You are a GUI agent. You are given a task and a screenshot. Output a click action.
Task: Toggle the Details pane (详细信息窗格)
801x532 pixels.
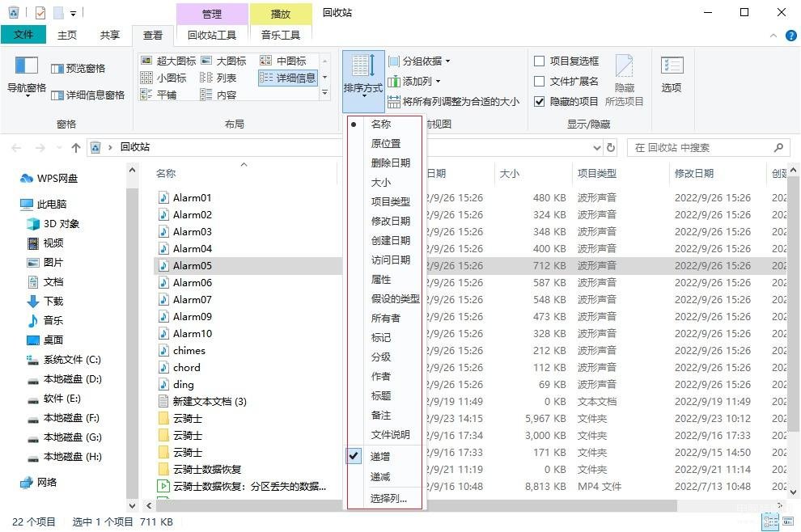(88, 95)
